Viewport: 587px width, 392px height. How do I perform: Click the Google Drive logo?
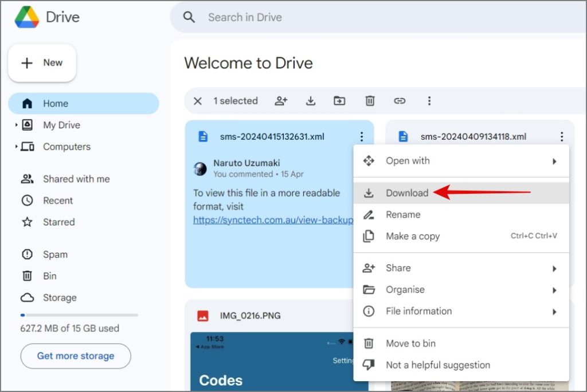pos(27,17)
